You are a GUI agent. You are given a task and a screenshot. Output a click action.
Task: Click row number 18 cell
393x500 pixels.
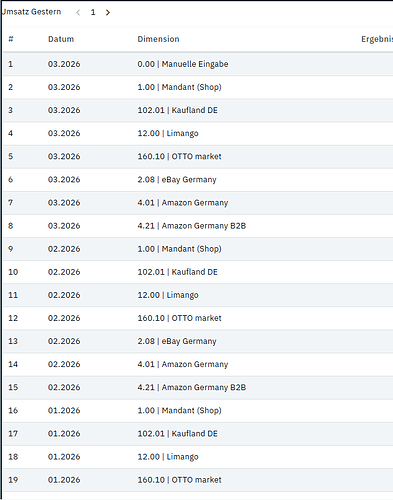pyautogui.click(x=13, y=457)
